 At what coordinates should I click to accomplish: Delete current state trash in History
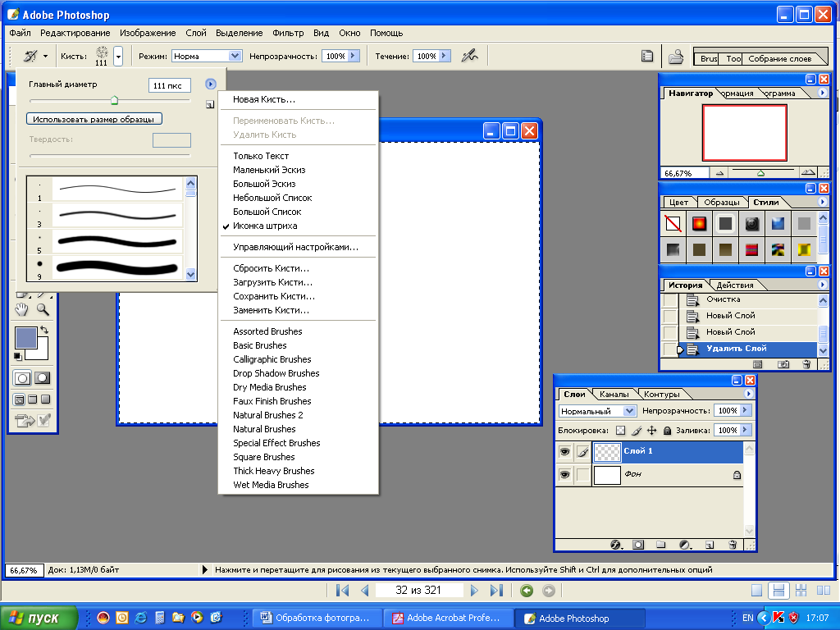click(x=806, y=364)
